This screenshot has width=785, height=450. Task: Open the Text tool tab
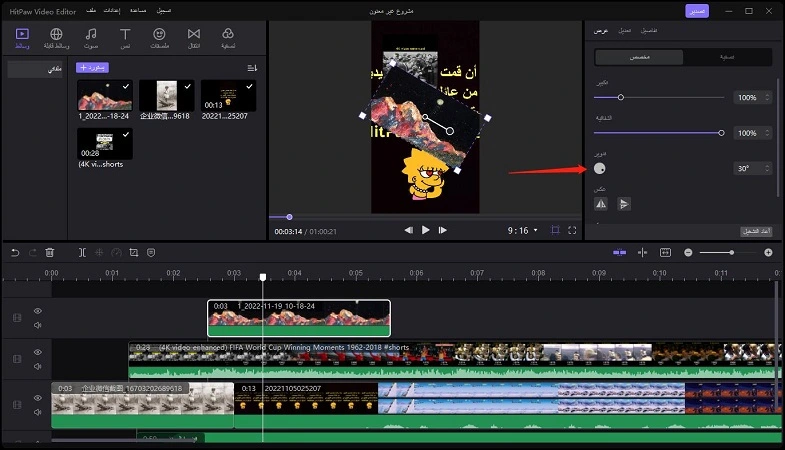click(x=125, y=38)
